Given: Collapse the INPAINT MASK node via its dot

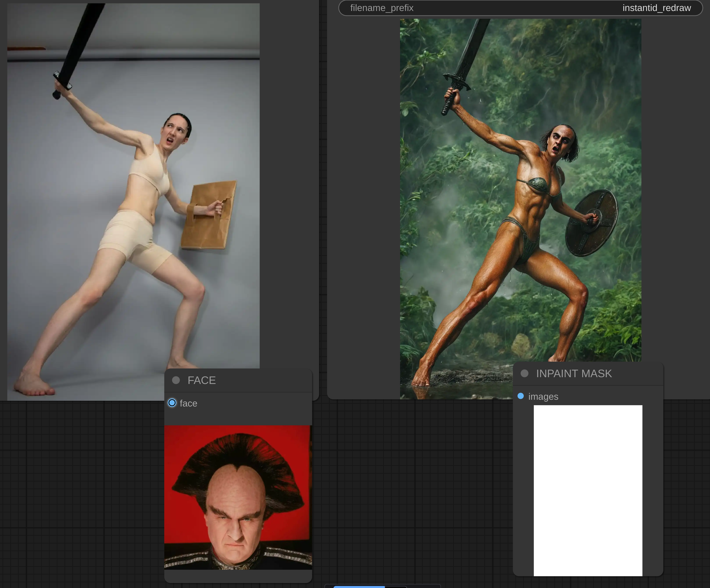Looking at the screenshot, I should pyautogui.click(x=524, y=373).
